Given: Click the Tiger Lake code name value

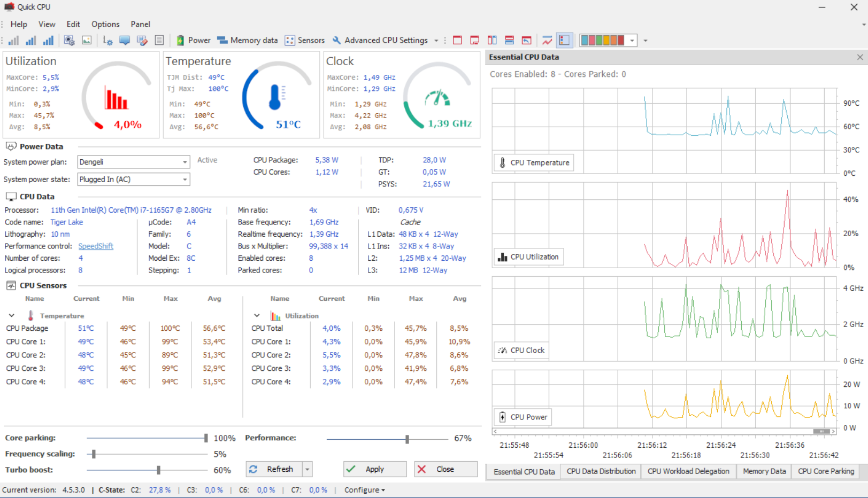Looking at the screenshot, I should point(66,222).
